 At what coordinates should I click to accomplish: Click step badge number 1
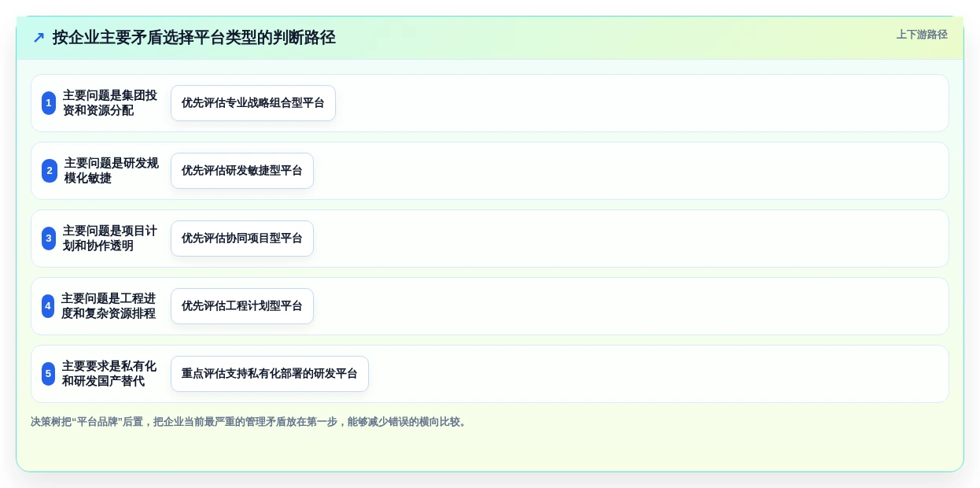49,103
